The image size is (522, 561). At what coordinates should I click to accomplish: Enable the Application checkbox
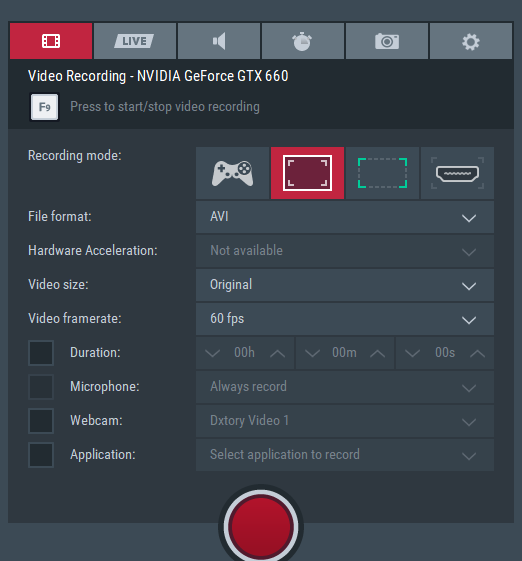point(41,455)
